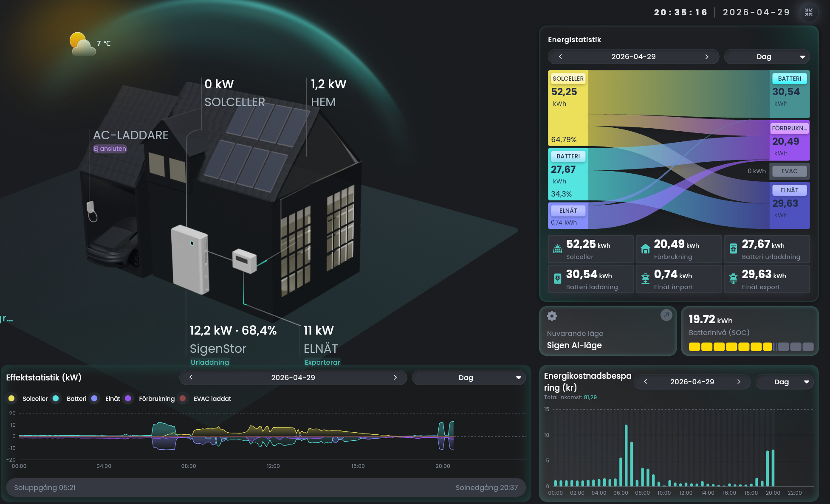Toggle Elnät series in power chart legend

pyautogui.click(x=106, y=399)
